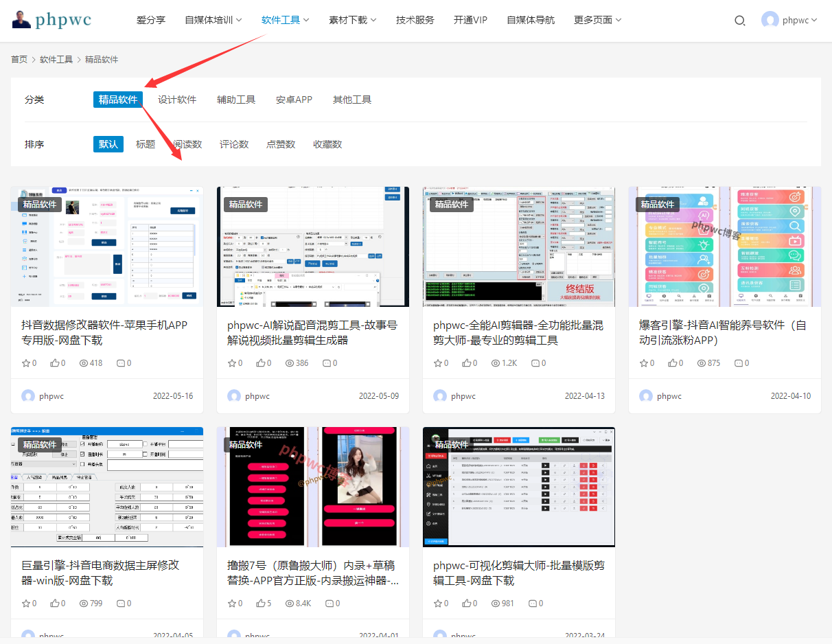Star the 爆客引擎 post

pyautogui.click(x=644, y=363)
